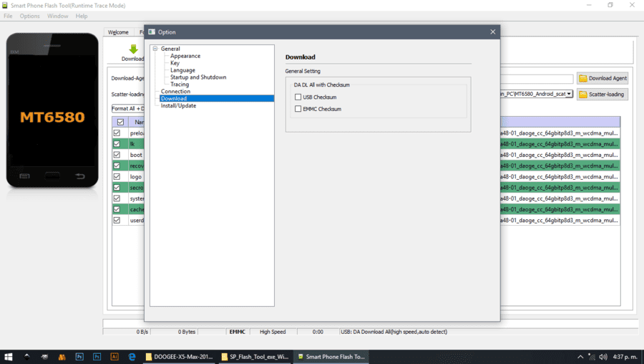Click the volume icon in system tray
The image size is (644, 364).
click(x=603, y=357)
